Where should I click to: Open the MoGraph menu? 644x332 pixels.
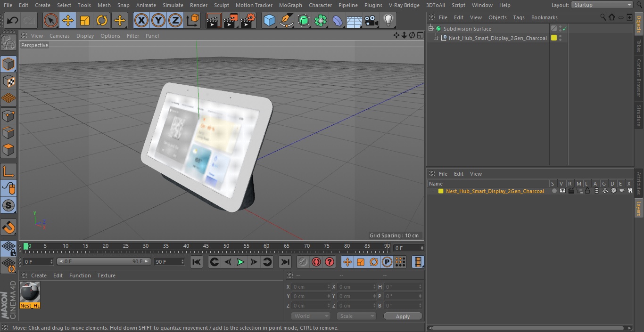(290, 5)
